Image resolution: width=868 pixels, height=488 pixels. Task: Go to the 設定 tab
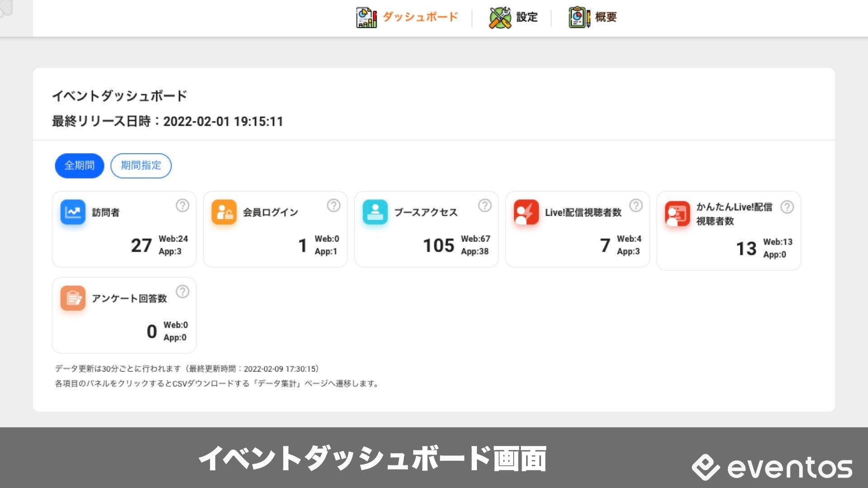coord(527,17)
